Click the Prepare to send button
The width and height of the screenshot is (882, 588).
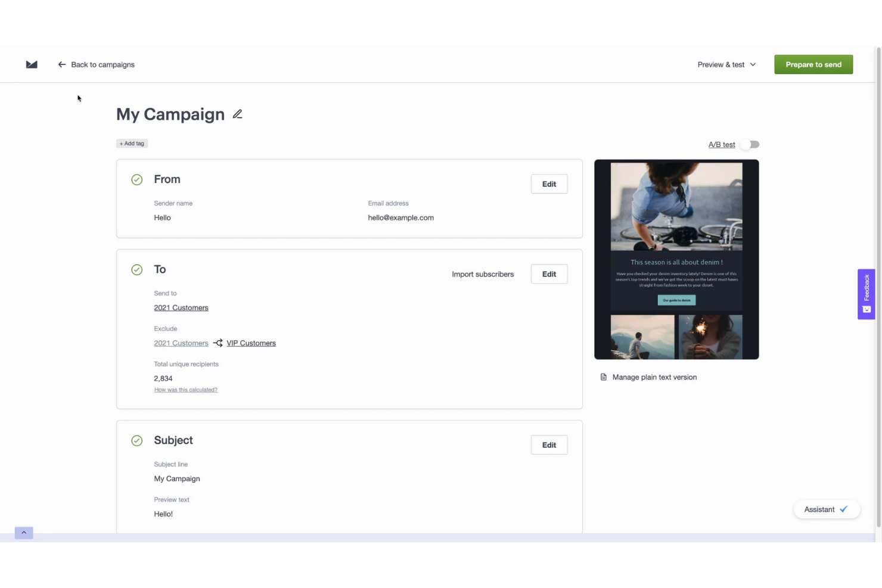click(x=813, y=64)
